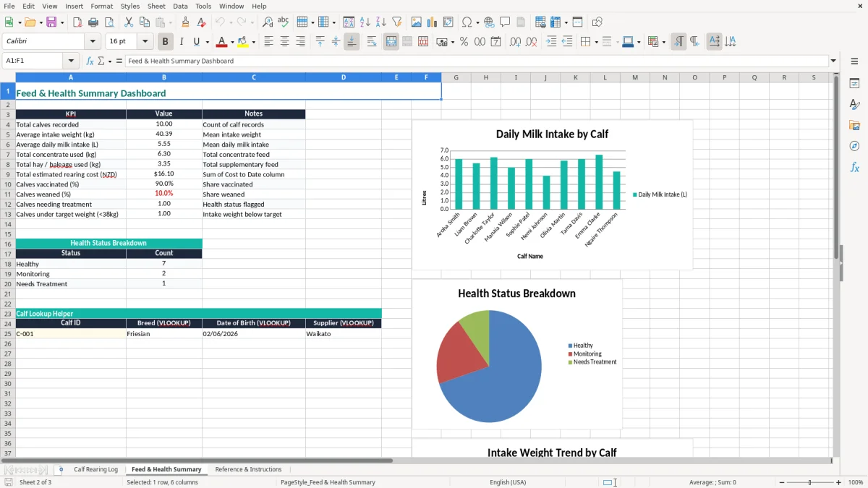Click the Insert Comment icon
The width and height of the screenshot is (868, 488).
(x=505, y=22)
